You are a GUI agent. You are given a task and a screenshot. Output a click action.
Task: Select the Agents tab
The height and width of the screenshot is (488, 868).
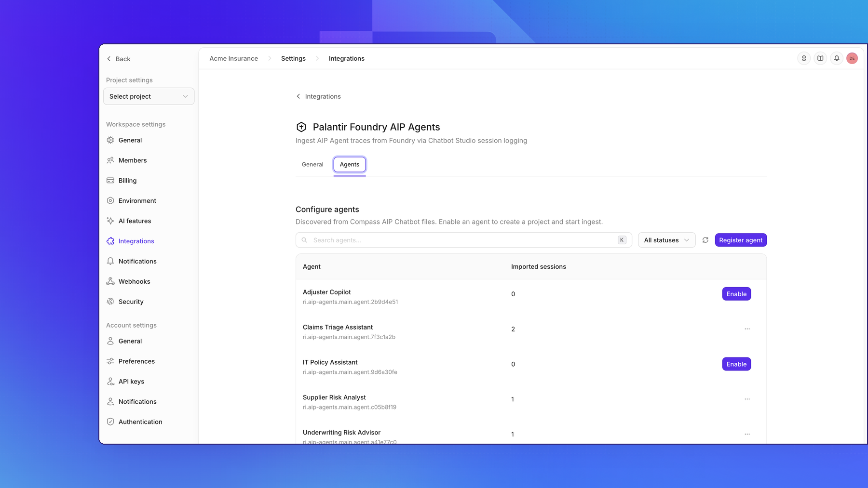pos(350,165)
